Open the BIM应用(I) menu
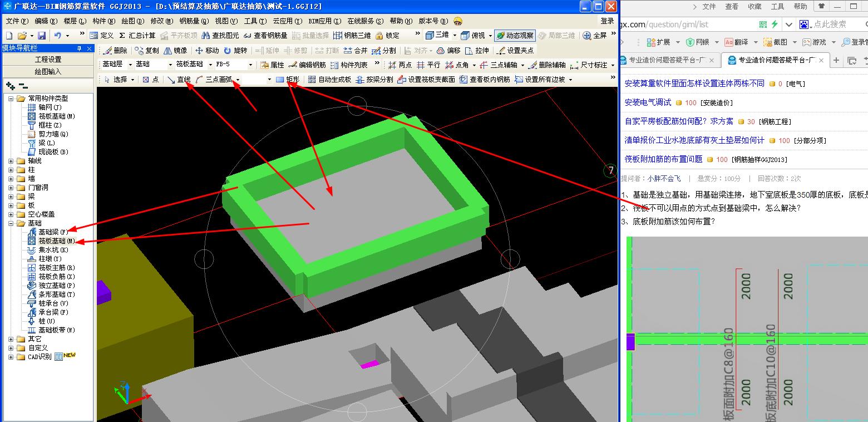The width and height of the screenshot is (868, 422). pos(324,21)
